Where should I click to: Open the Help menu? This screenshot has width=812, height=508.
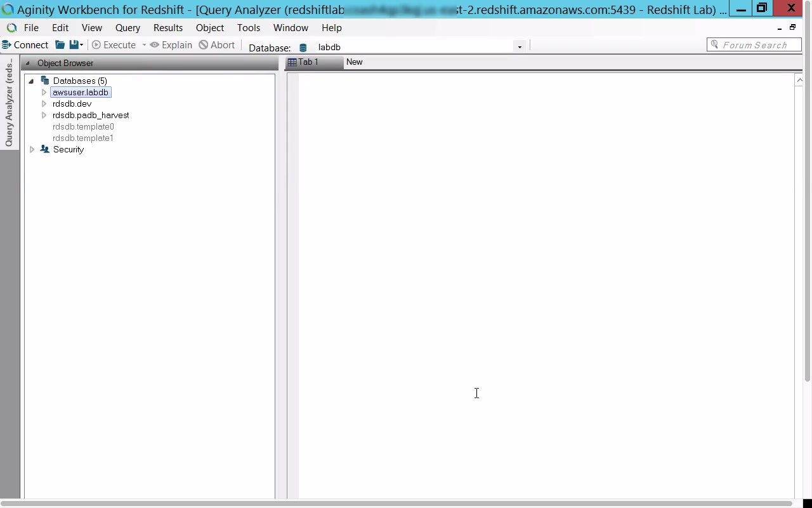tap(332, 28)
